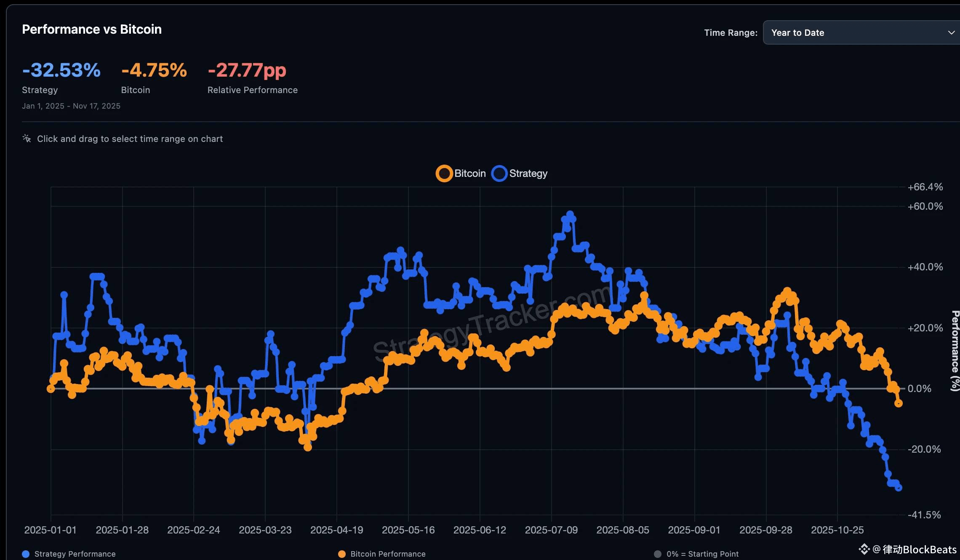
Task: Click the orange Bitcoin Performance dot
Action: click(342, 554)
